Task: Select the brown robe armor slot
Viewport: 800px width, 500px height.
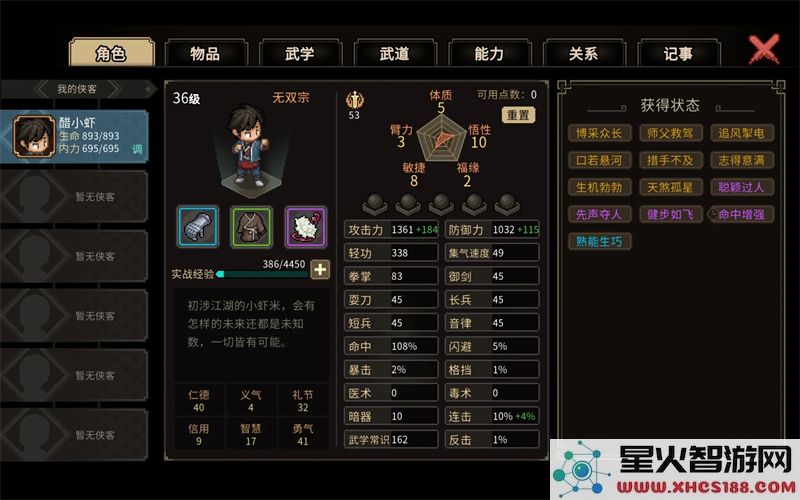Action: [252, 227]
